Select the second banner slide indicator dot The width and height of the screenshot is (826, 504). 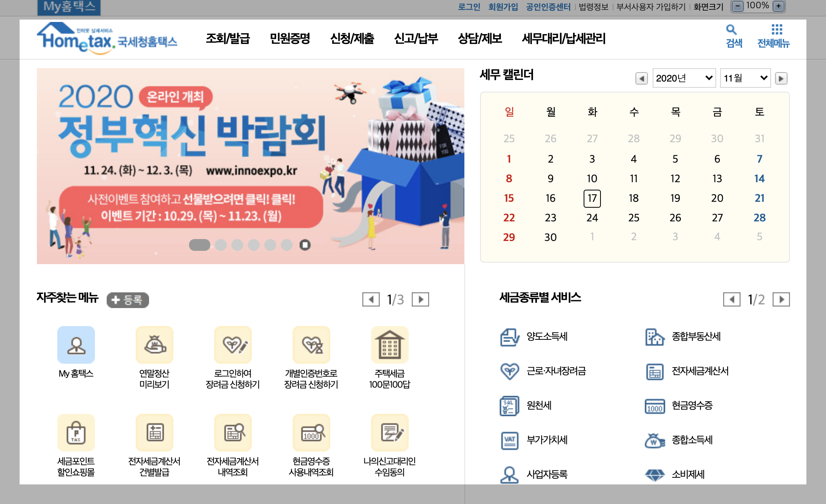tap(221, 245)
